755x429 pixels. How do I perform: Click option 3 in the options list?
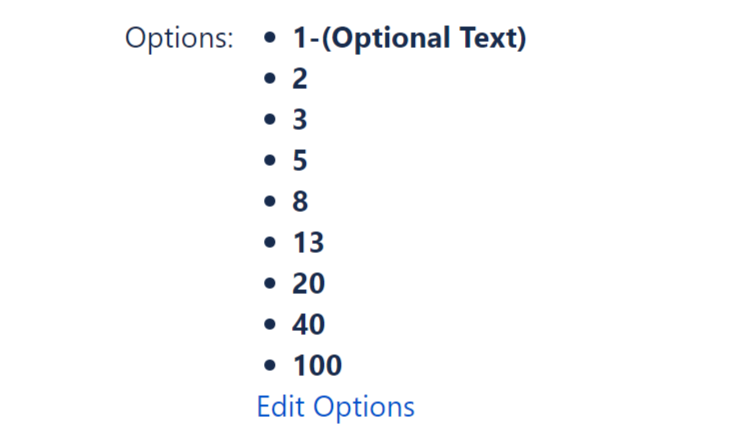point(300,121)
